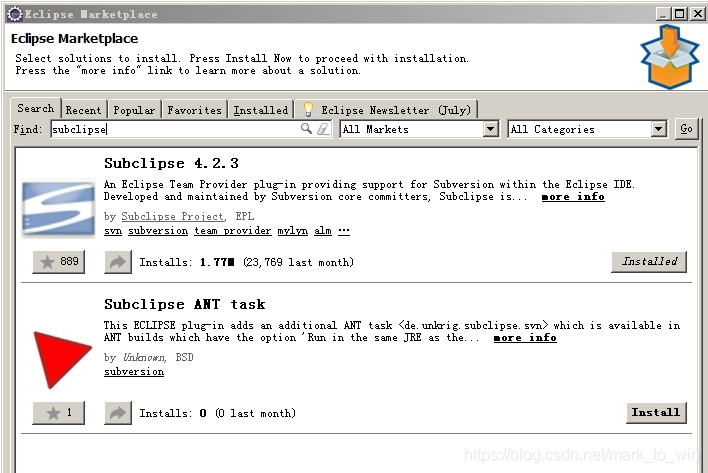This screenshot has width=708, height=473.
Task: Open more info for Subclipse 4.2.3
Action: 573,197
